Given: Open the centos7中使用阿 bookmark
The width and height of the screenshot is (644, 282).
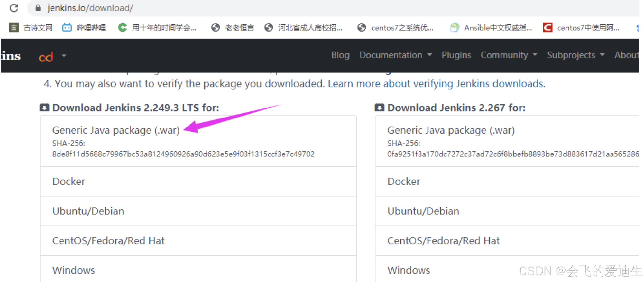Looking at the screenshot, I should click(581, 28).
